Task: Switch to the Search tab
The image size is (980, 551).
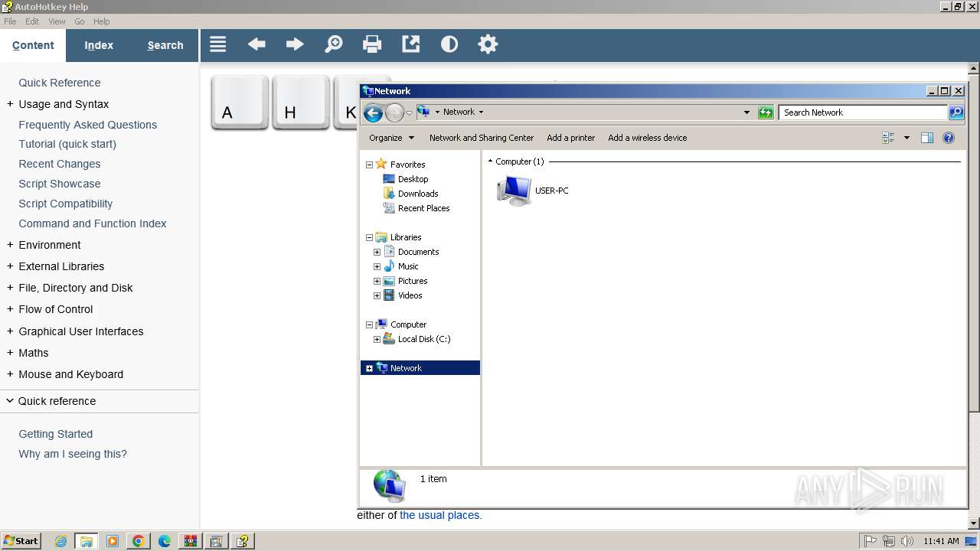Action: (165, 45)
